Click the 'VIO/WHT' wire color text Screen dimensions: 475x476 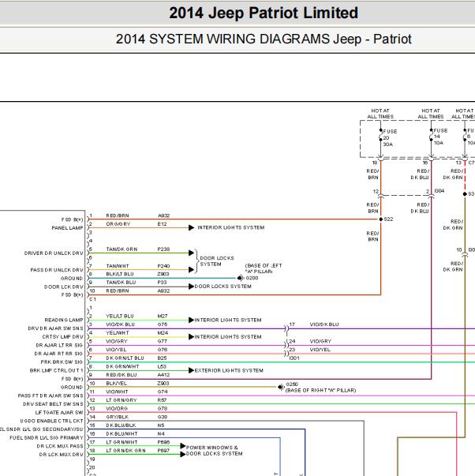[x=117, y=392]
